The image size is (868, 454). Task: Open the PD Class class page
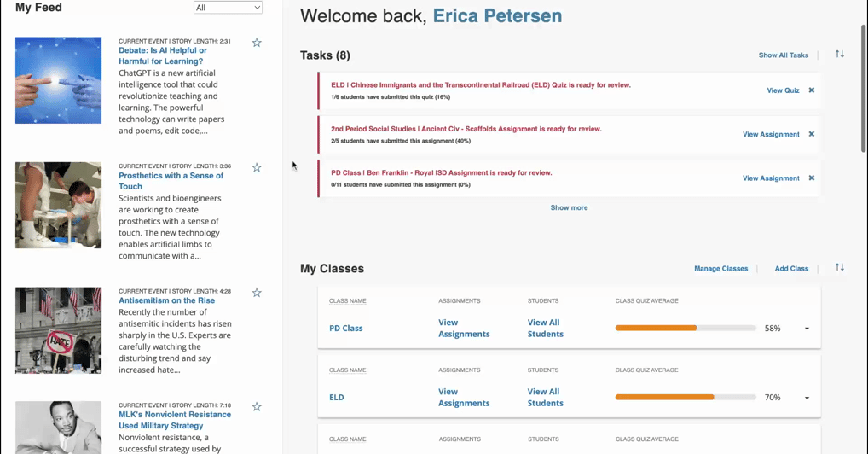pyautogui.click(x=346, y=329)
